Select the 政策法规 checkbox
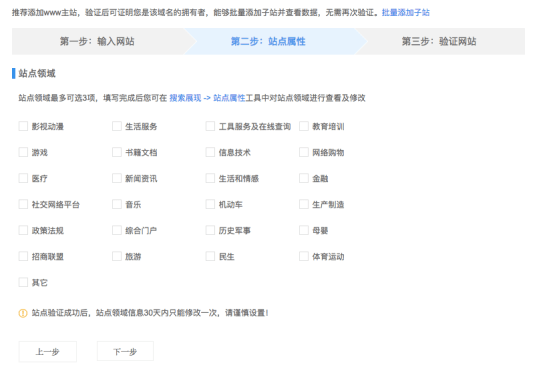Image resolution: width=545 pixels, height=377 pixels. (x=23, y=230)
